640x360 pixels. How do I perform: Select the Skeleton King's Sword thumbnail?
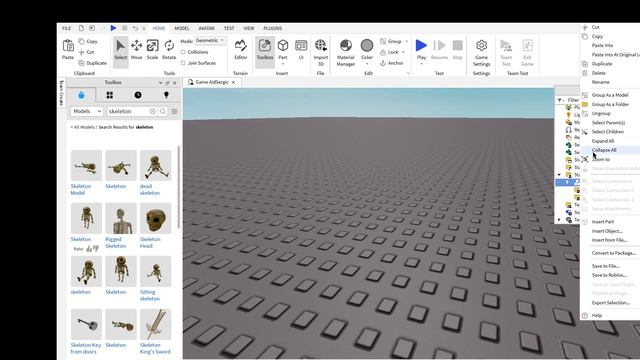coord(156,324)
